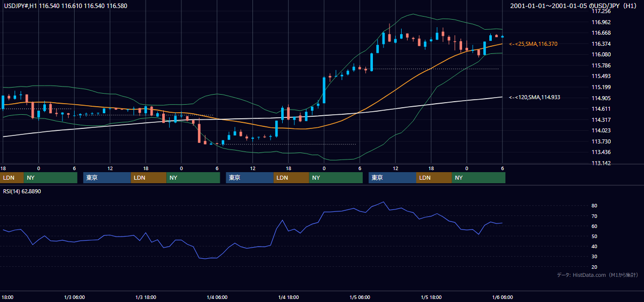Click the last 東京 session block
The height and width of the screenshot is (302, 644).
(x=393, y=178)
